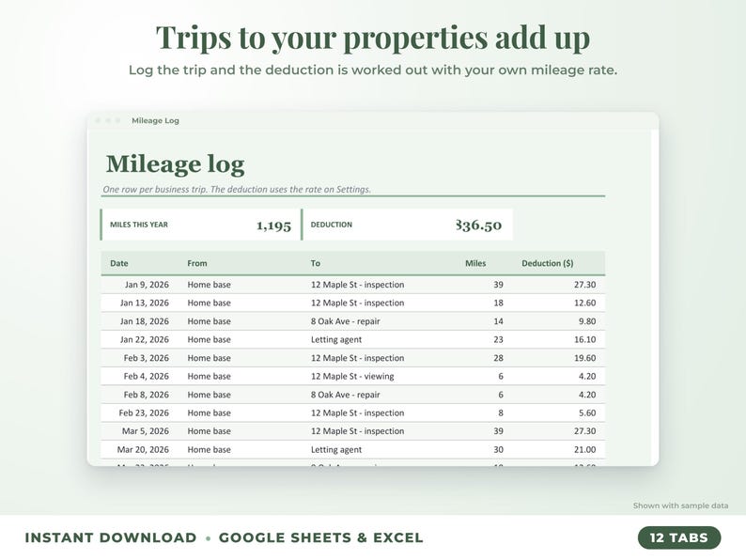The height and width of the screenshot is (560, 746).
Task: Click deduction amount 12.60 in Jan 13 row
Action: (x=584, y=303)
